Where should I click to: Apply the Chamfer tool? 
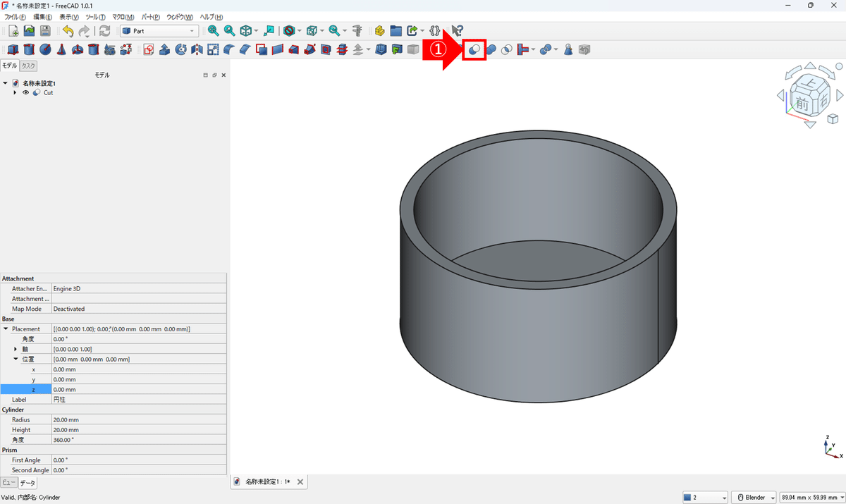(245, 49)
